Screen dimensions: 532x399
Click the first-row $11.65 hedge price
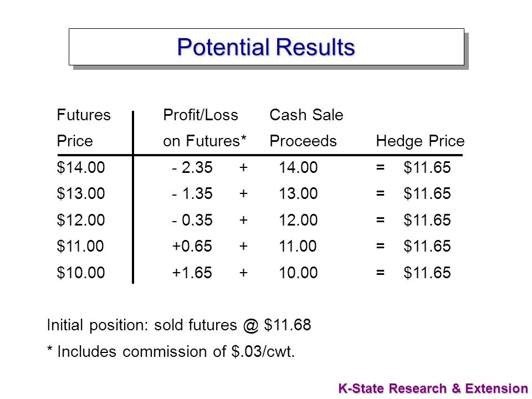[x=427, y=167]
